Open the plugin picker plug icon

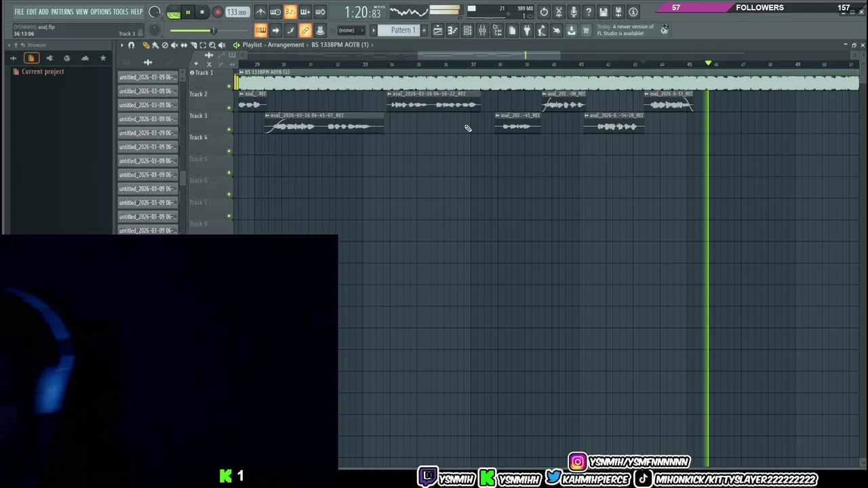pyautogui.click(x=527, y=30)
